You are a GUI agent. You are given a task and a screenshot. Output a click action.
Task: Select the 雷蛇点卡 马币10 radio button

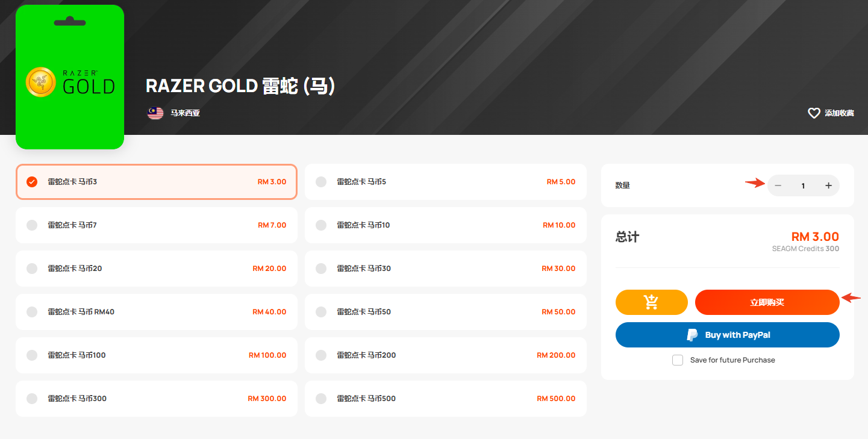point(321,225)
